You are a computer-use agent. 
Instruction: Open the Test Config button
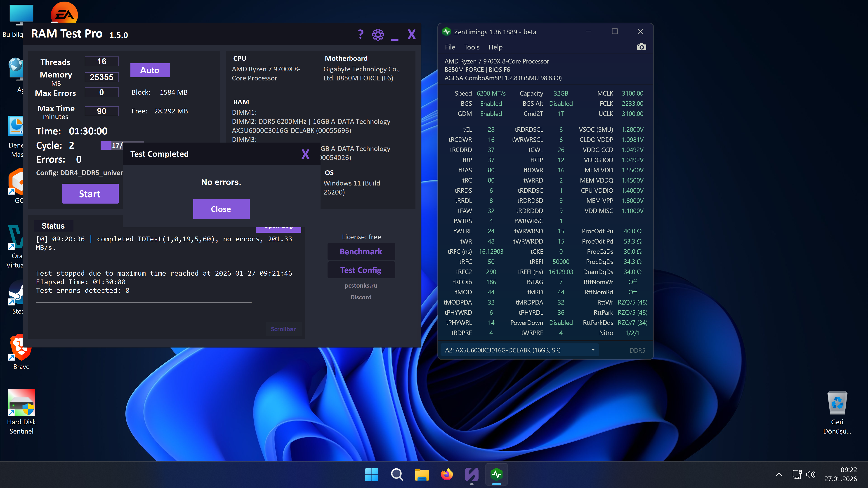[x=361, y=270]
